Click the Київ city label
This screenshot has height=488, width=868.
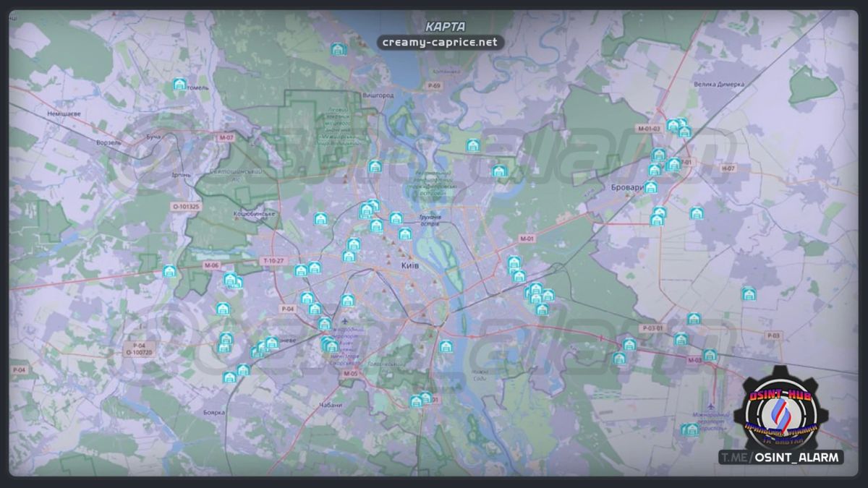tap(410, 267)
